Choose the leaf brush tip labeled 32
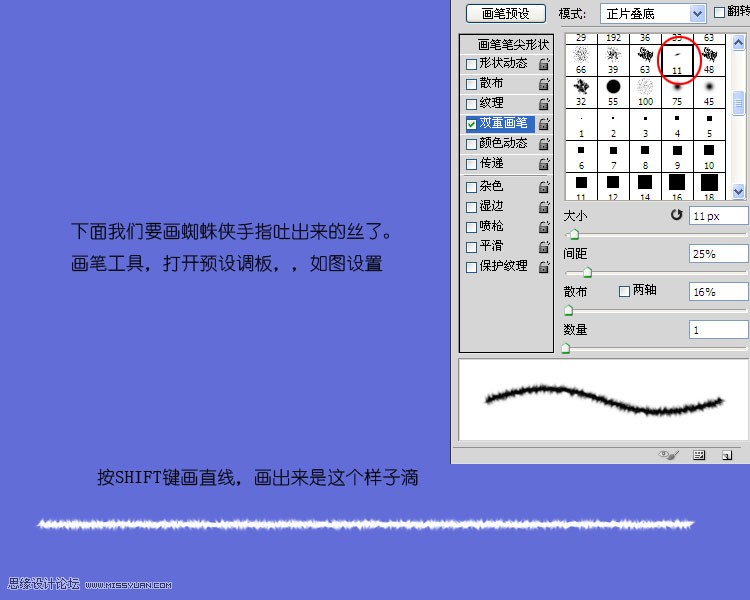 (x=581, y=92)
